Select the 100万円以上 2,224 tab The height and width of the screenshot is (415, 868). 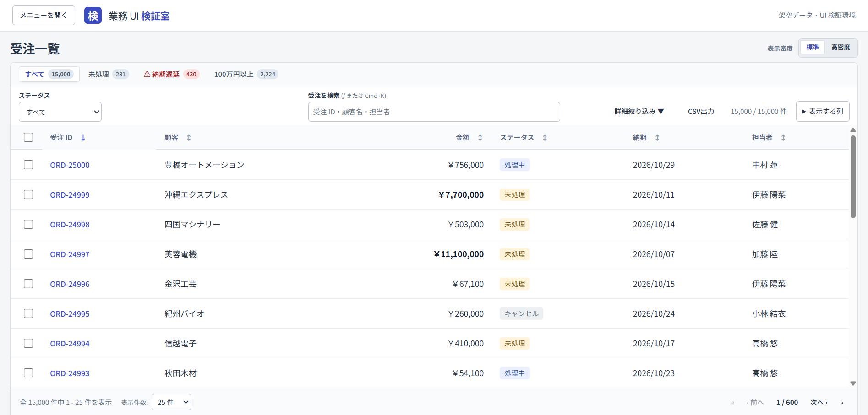pos(246,74)
